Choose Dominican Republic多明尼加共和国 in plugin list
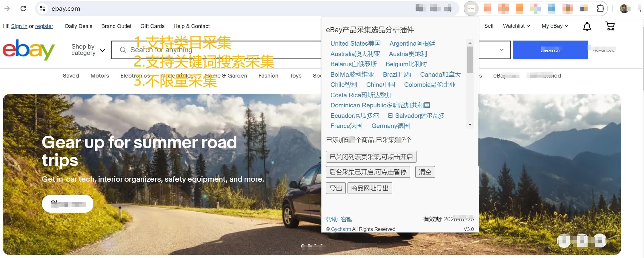This screenshot has height=258, width=644. tap(380, 105)
